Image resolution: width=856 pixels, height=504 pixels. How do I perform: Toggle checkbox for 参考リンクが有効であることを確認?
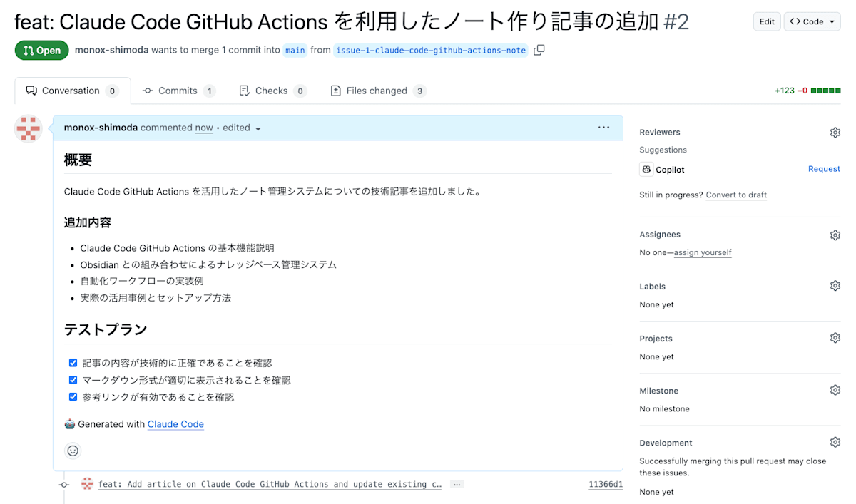[73, 397]
